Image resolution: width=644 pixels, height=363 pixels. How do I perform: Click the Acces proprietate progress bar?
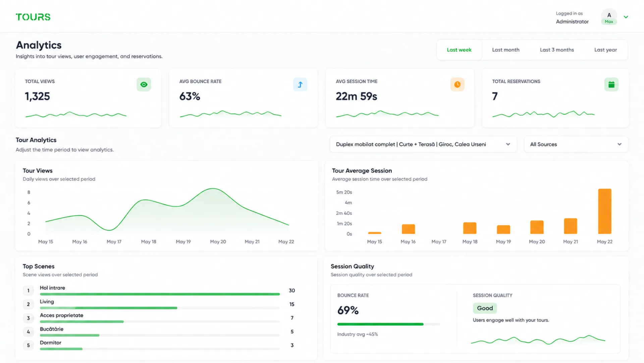coord(160,322)
